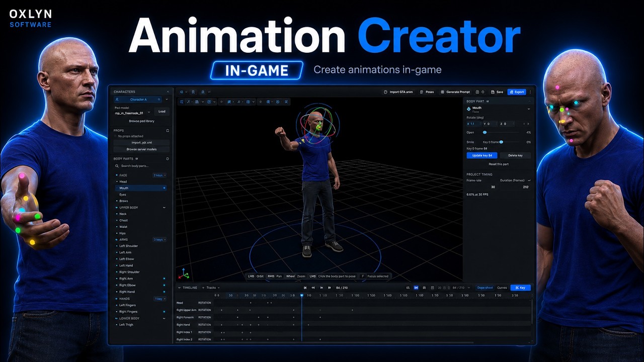
Task: Expand the Mouth body part chevron
Action: [528, 109]
